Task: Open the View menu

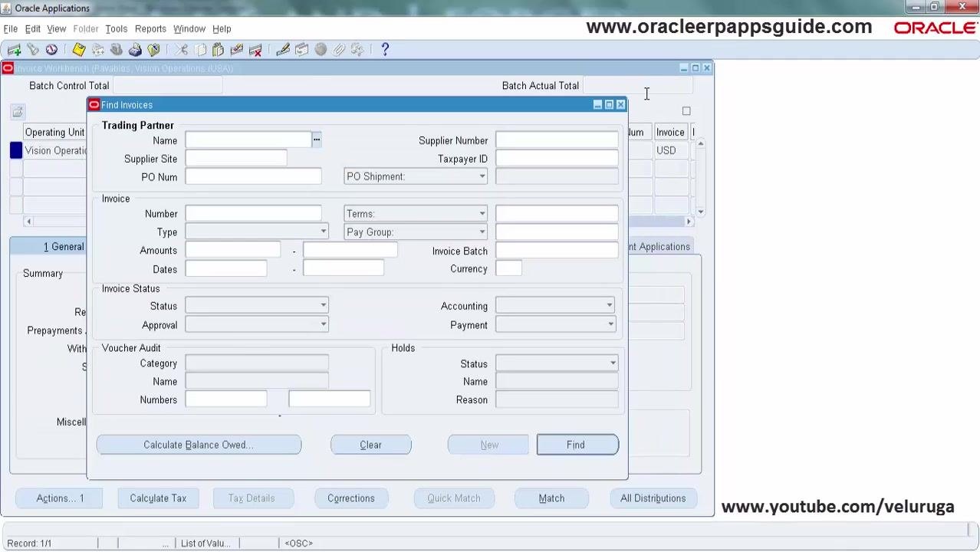Action: pos(56,29)
